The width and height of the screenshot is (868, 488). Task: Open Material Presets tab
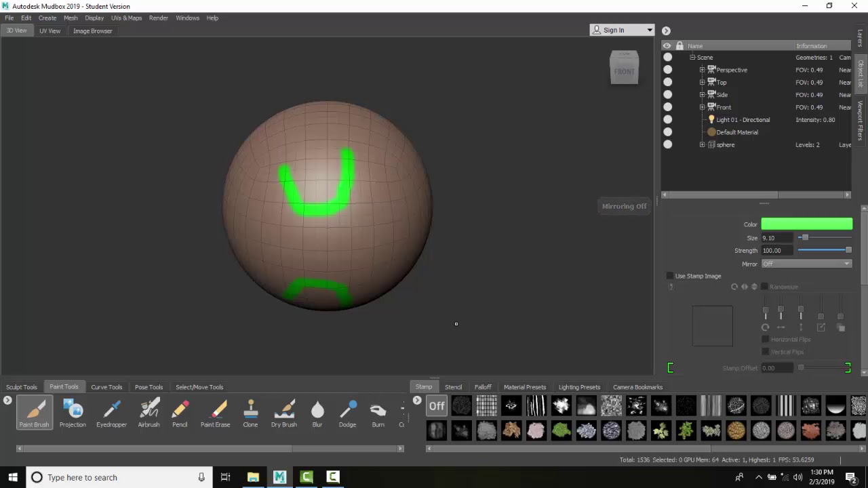coord(525,387)
